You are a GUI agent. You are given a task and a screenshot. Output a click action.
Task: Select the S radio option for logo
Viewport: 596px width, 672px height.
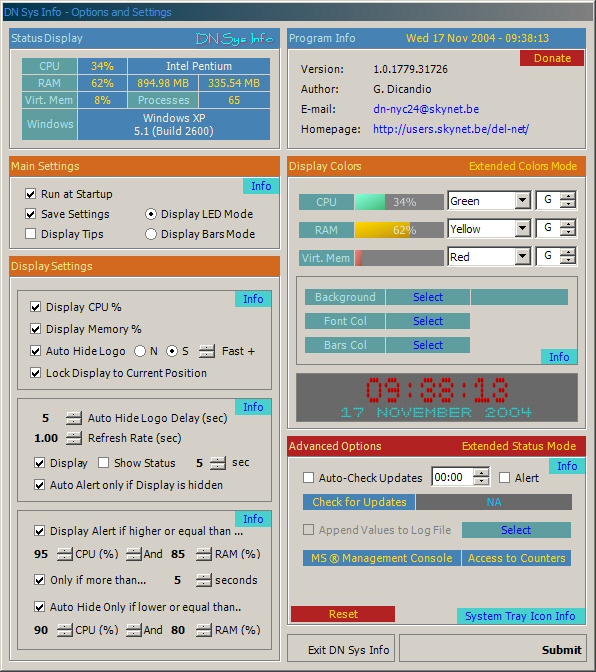point(172,351)
